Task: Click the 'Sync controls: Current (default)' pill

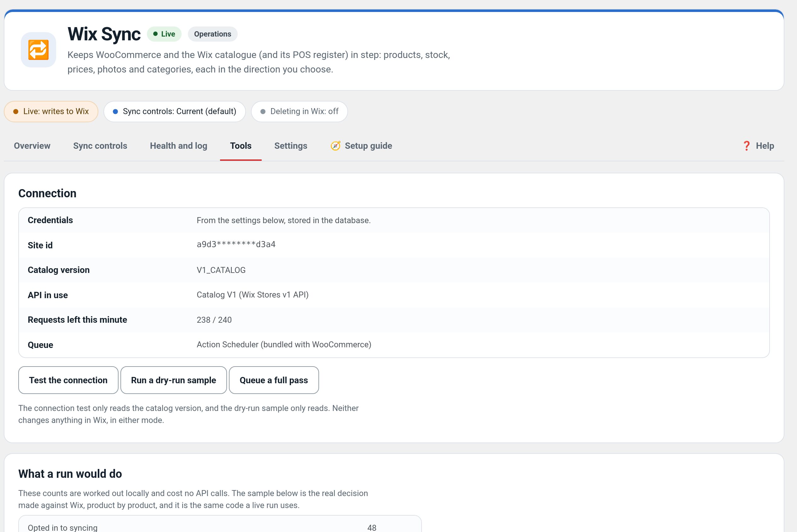Action: (174, 111)
